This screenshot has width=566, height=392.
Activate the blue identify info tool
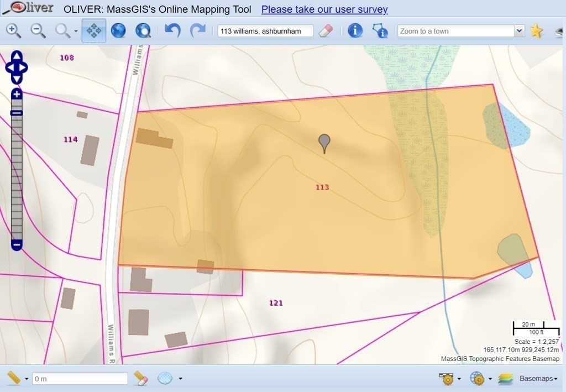pos(354,31)
